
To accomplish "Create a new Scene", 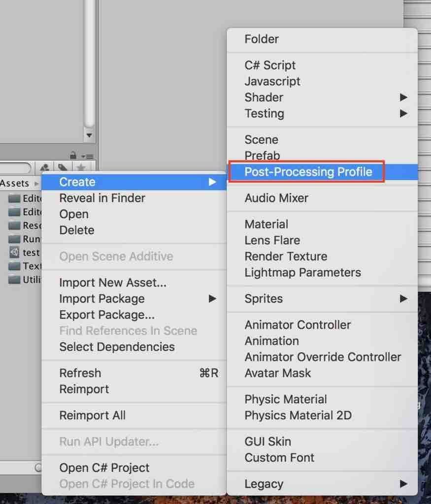I will (x=322, y=140).
